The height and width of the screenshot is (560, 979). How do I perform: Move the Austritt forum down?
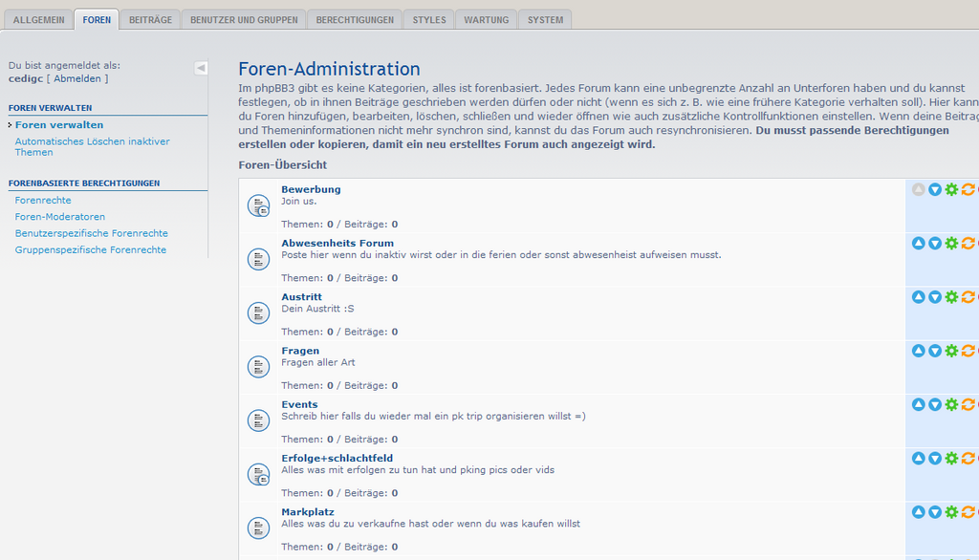(x=935, y=297)
